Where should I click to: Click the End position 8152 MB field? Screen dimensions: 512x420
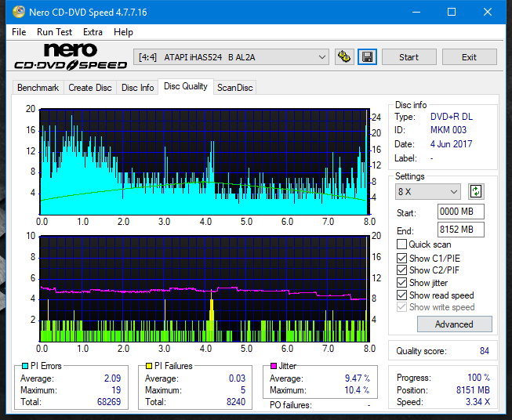pos(460,230)
